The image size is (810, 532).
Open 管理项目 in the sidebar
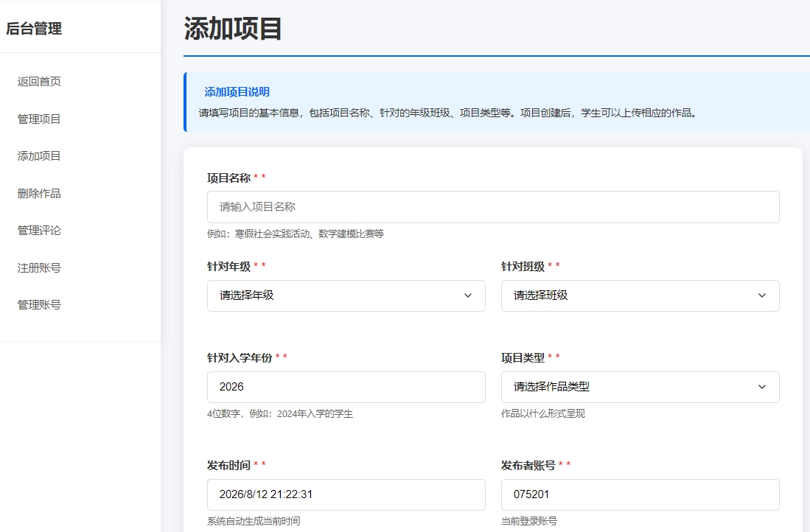click(x=39, y=119)
